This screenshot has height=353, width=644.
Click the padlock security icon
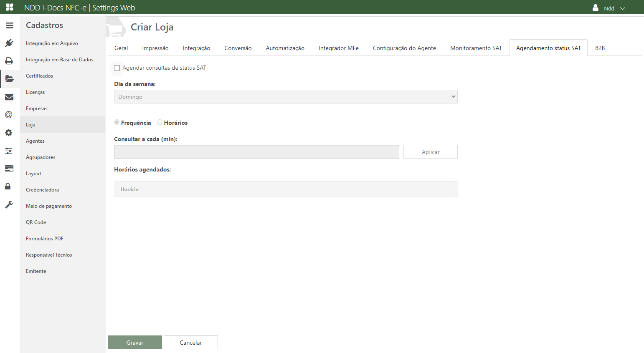point(8,186)
